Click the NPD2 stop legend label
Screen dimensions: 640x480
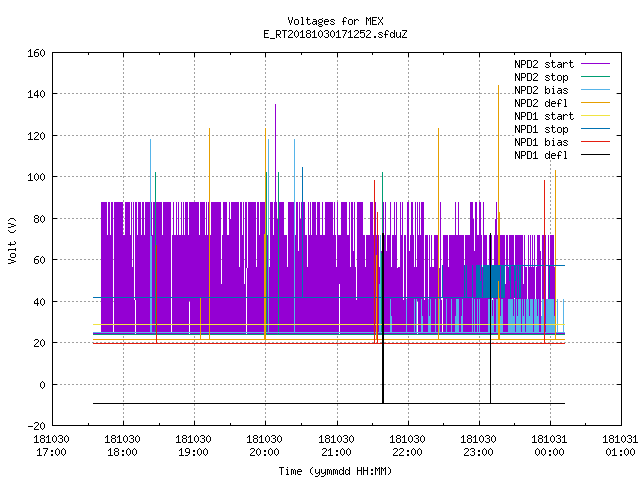pyautogui.click(x=541, y=77)
